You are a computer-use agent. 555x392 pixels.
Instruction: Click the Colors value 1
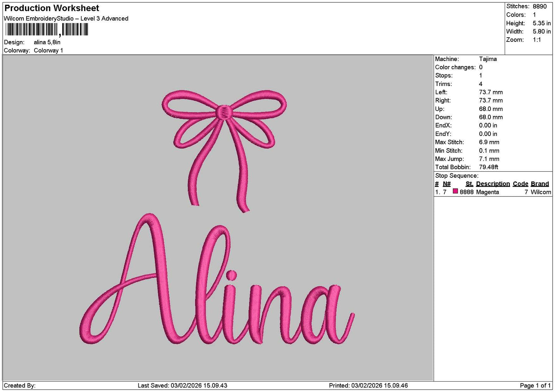534,15
